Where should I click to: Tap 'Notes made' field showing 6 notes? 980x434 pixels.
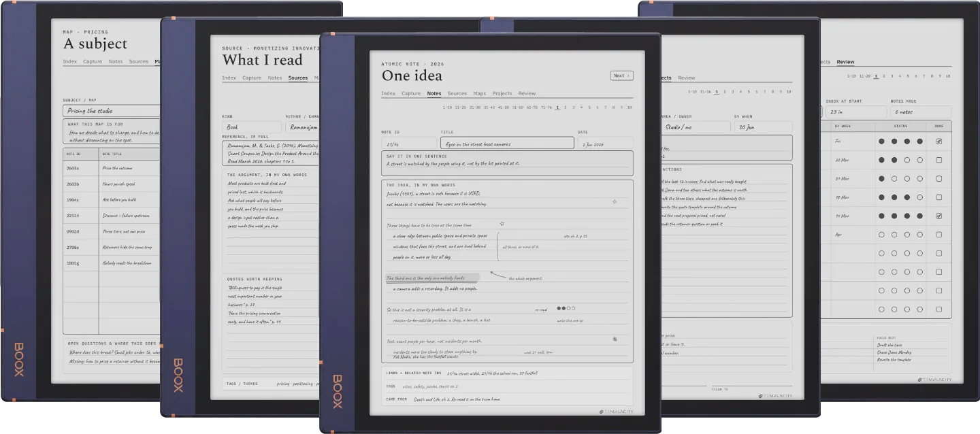tap(920, 112)
